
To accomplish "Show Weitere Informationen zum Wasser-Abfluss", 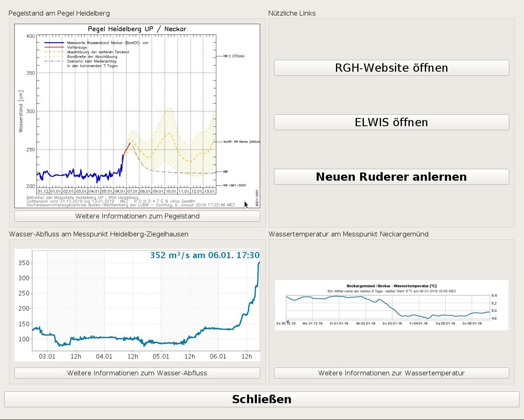I will pos(137,373).
